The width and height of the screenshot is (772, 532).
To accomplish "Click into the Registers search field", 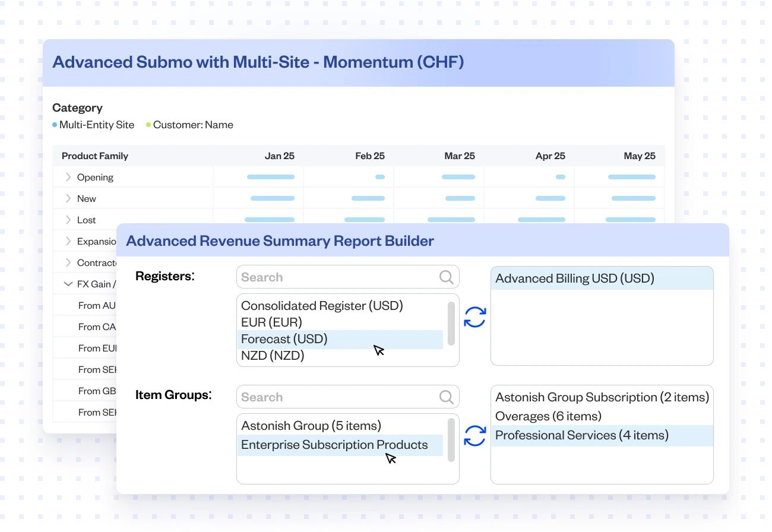I will [336, 277].
